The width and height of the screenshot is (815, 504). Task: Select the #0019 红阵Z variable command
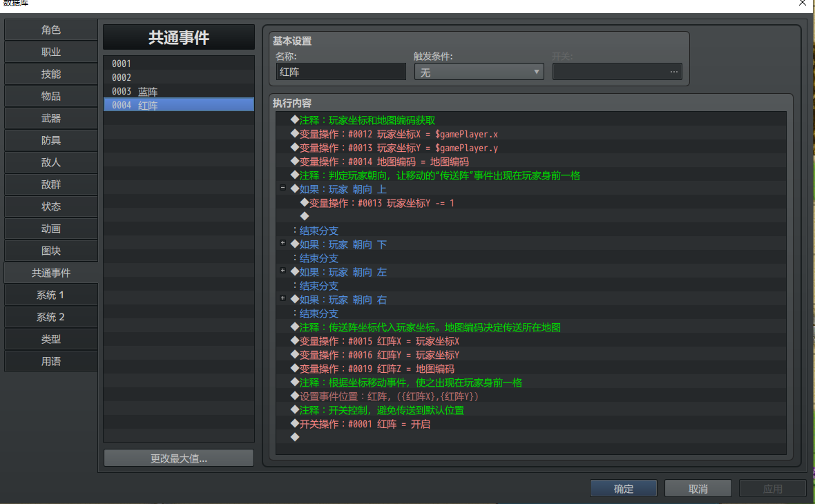531,369
